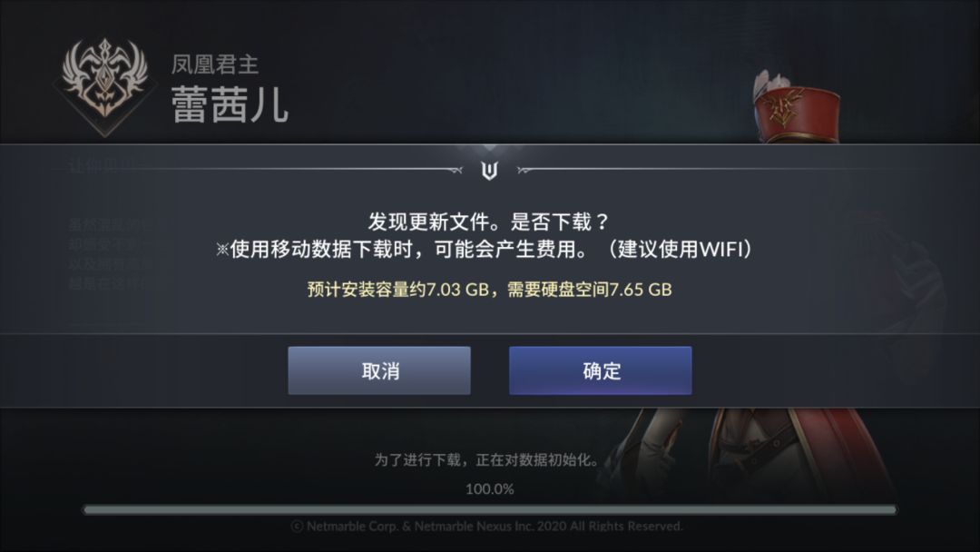980x552 pixels.
Task: Click the character name 蕾茜儿
Action: [x=230, y=104]
